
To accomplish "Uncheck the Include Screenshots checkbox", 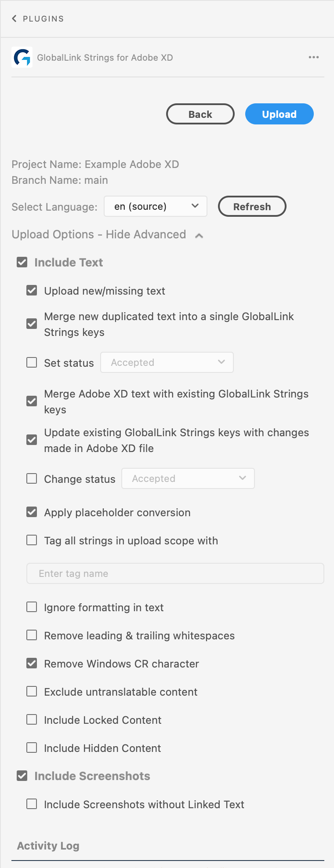I will pyautogui.click(x=22, y=776).
